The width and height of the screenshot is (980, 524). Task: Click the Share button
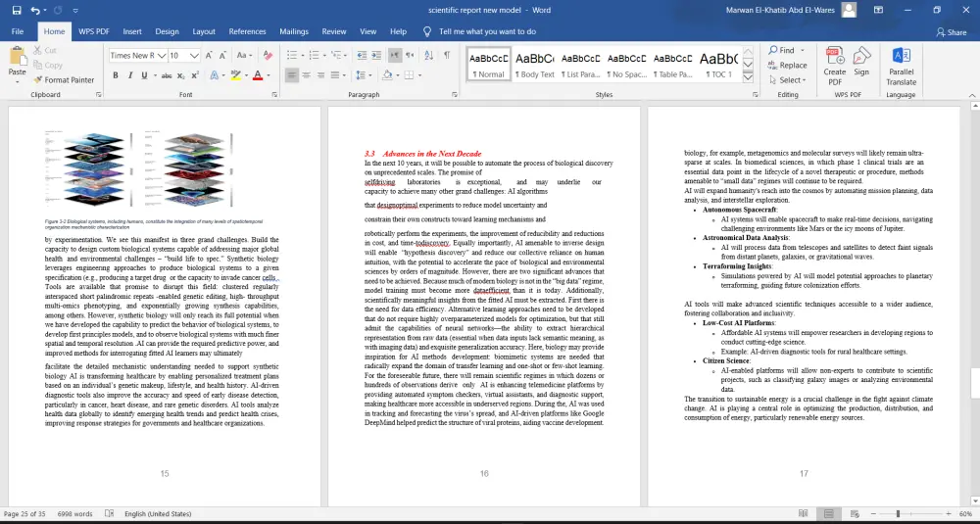point(952,32)
